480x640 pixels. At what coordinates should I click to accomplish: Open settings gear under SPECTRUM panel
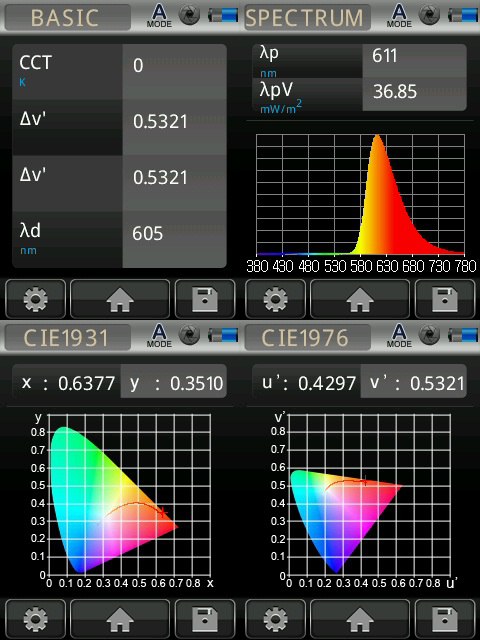tap(275, 299)
